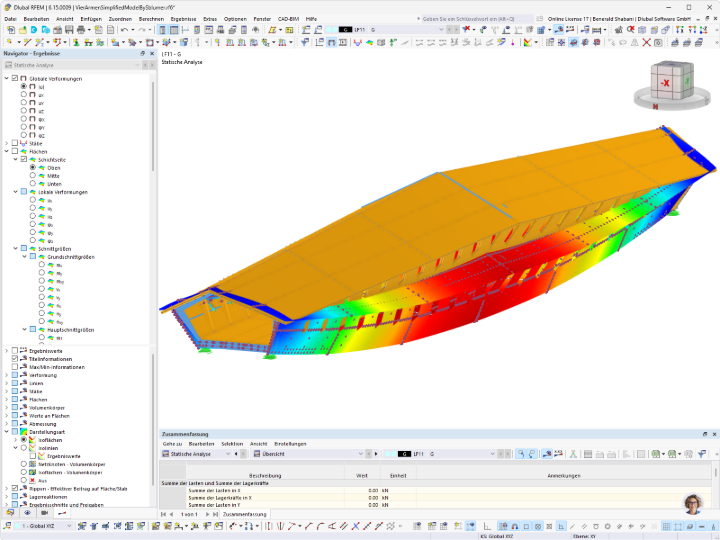Viewport: 720px width, 540px height.
Task: Go to the next page in table navigation
Action: click(207, 514)
